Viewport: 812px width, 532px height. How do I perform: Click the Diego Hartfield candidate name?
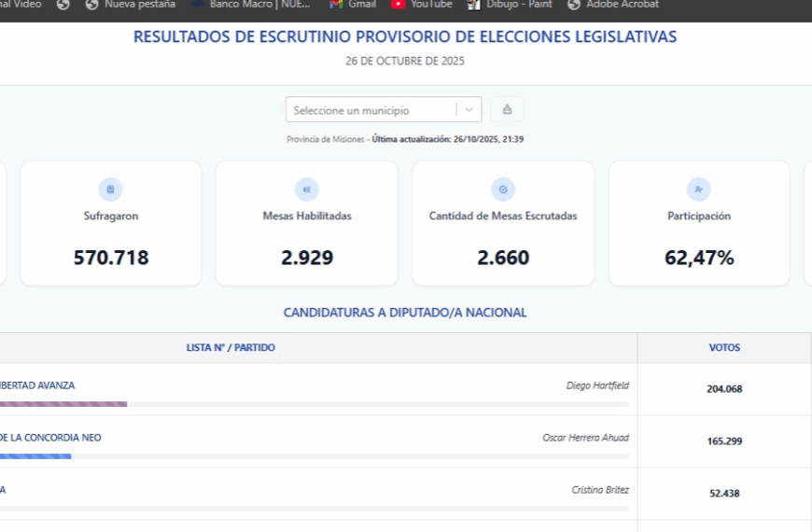click(x=597, y=385)
